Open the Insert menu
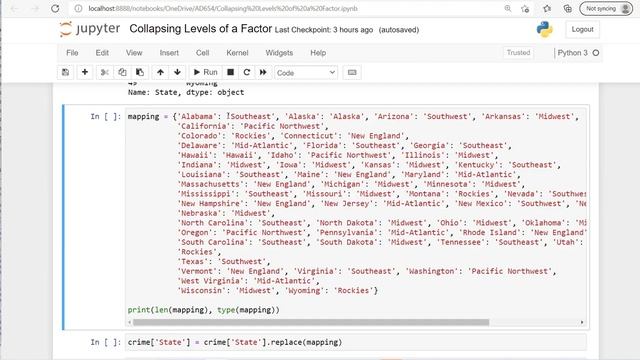 (x=169, y=53)
